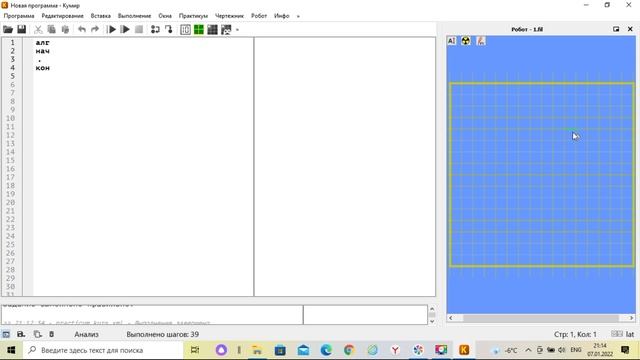Click status bar copy output icon
640x360 pixels.
(x=38, y=334)
